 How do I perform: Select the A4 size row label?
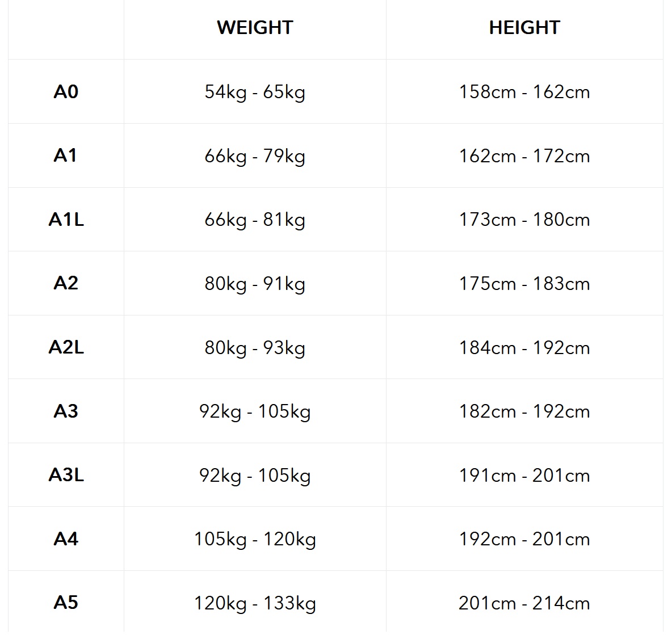(x=66, y=539)
